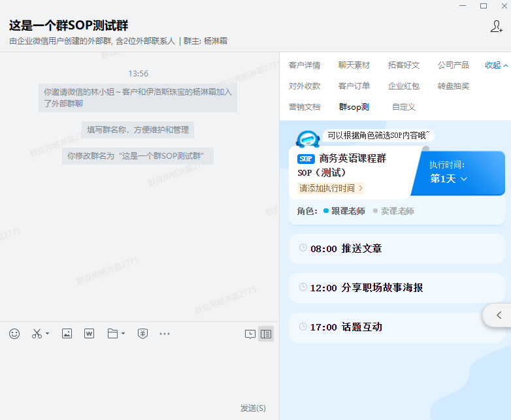511x420 pixels.
Task: Click the document W icon
Action: pyautogui.click(x=90, y=334)
